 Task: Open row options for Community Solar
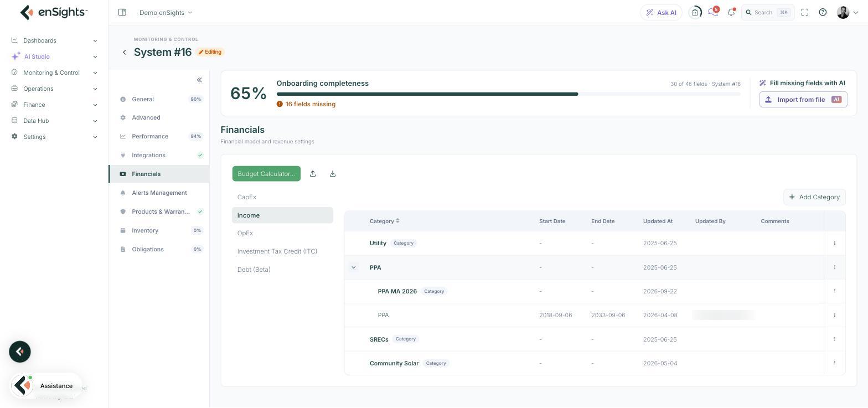coord(834,363)
